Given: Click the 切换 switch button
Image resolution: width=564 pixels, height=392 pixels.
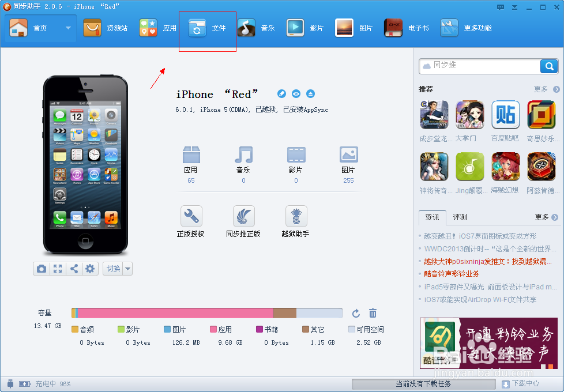Looking at the screenshot, I should pyautogui.click(x=113, y=269).
